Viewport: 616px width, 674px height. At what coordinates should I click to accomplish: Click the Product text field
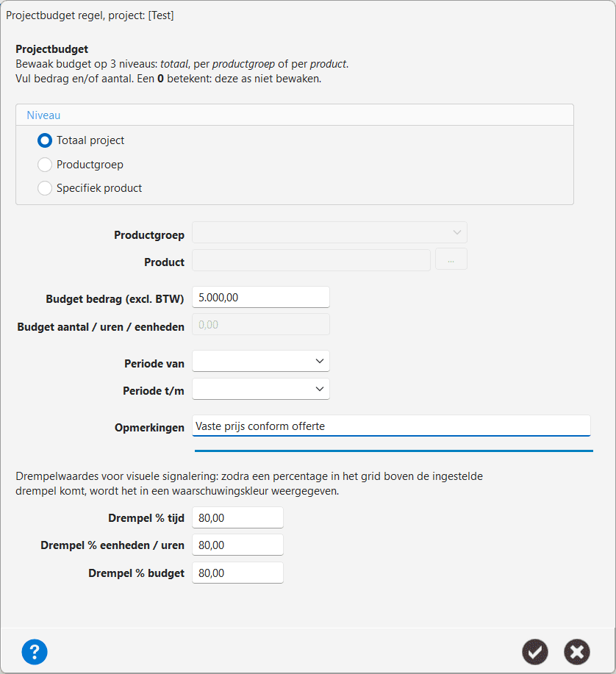tap(311, 260)
